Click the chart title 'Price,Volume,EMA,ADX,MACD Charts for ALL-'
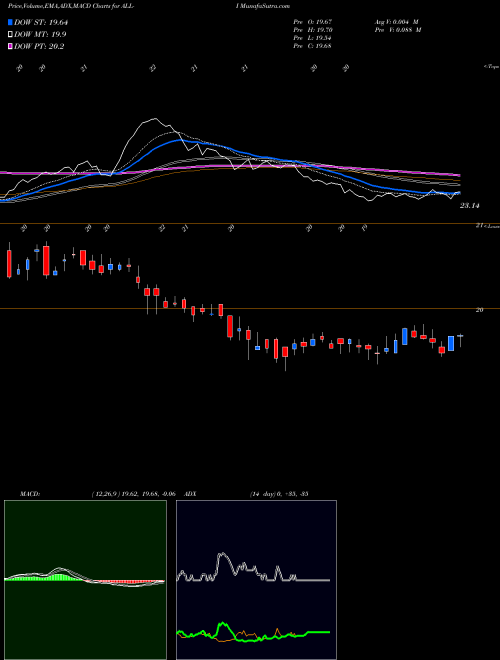The height and width of the screenshot is (660, 500). point(71,6)
